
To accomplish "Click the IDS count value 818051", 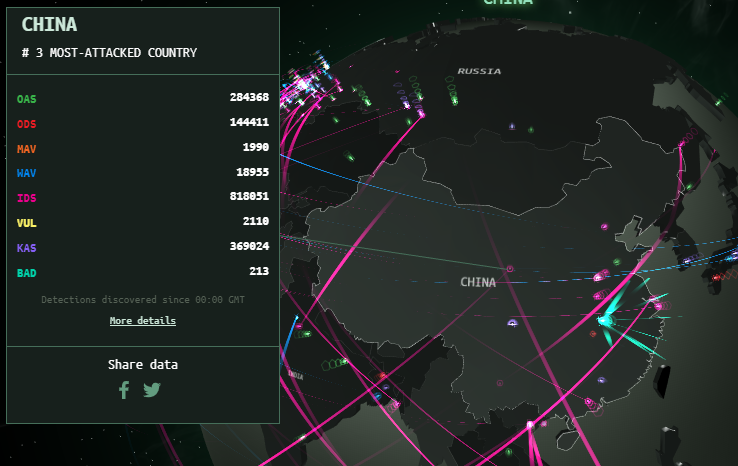I will (249, 198).
